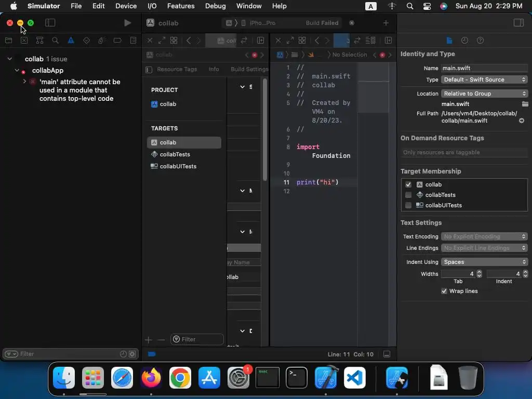Image resolution: width=532 pixels, height=399 pixels.
Task: Toggle errors-only filter in navigator
Action: tap(132, 354)
